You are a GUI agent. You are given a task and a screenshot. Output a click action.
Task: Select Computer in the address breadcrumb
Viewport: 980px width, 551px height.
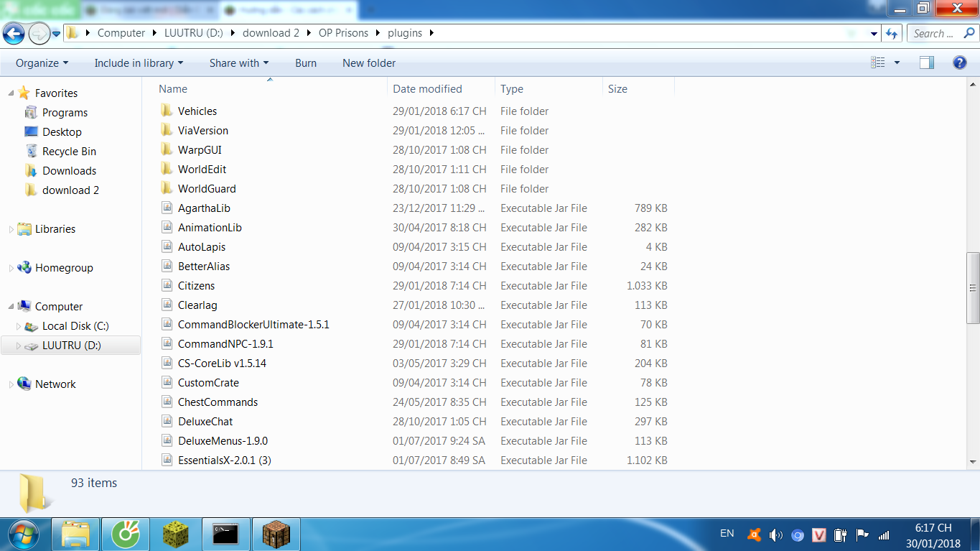(x=121, y=33)
